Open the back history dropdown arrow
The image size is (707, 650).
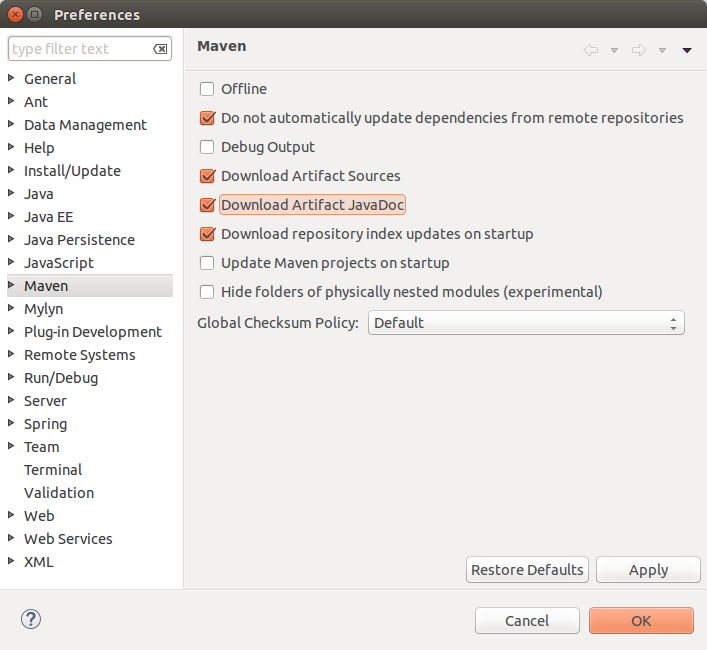tap(614, 51)
